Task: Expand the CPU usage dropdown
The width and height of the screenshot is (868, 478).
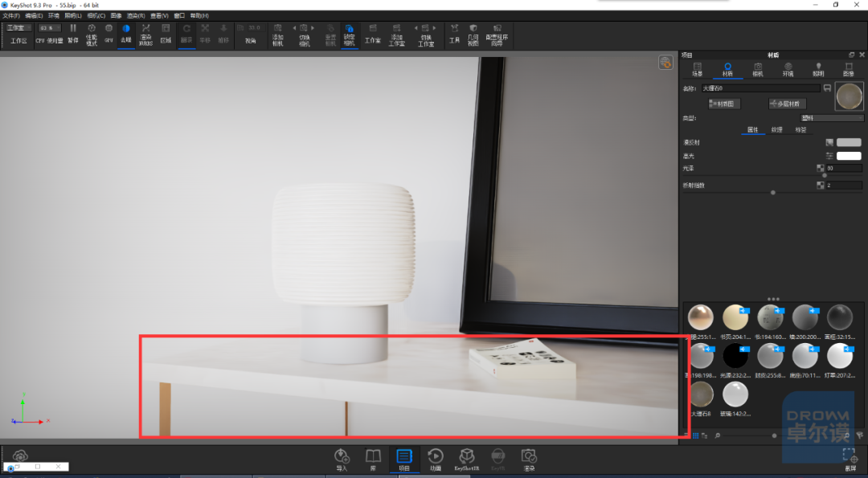Action: point(50,27)
